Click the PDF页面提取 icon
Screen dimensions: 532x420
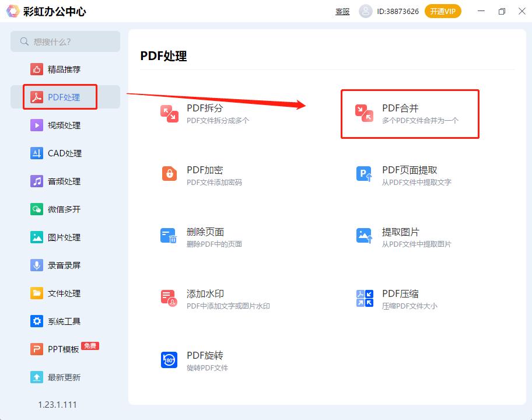(365, 174)
